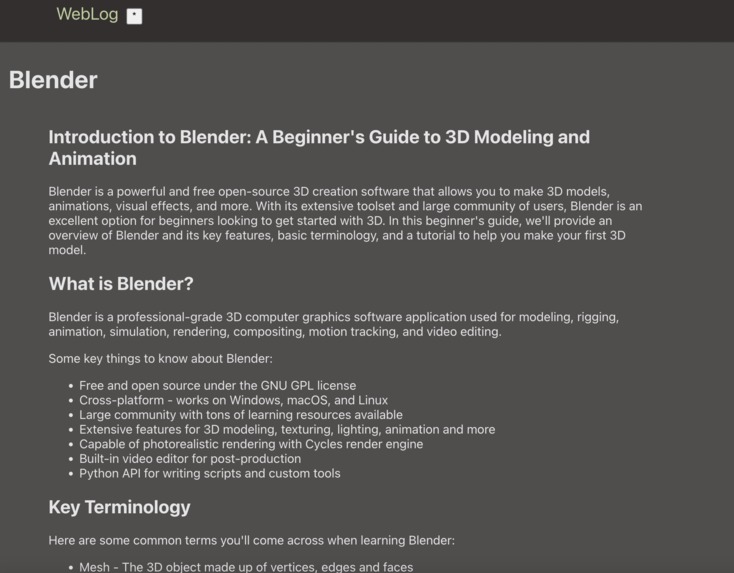Click 'Here are some common terms' sentence

[251, 540]
